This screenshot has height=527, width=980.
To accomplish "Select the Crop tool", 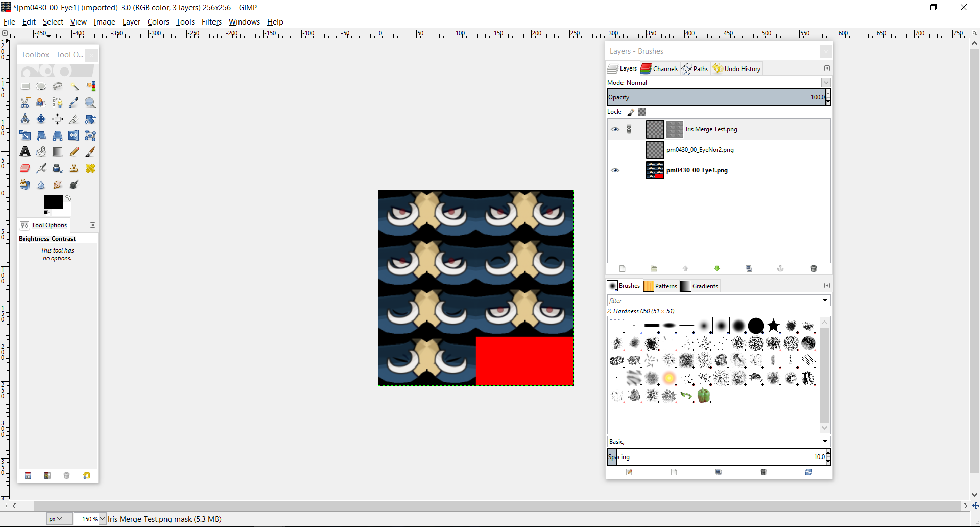I will pos(74,119).
